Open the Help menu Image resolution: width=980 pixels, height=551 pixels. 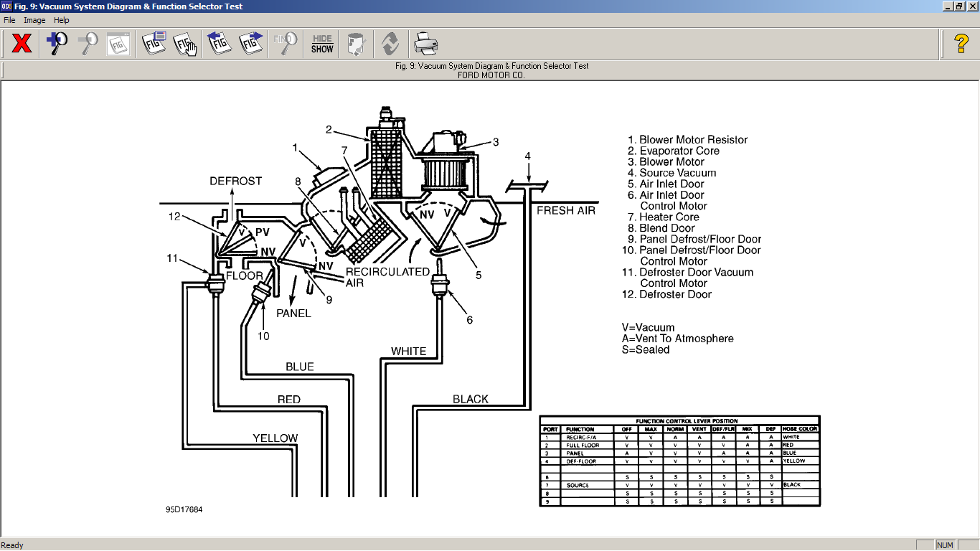(62, 20)
